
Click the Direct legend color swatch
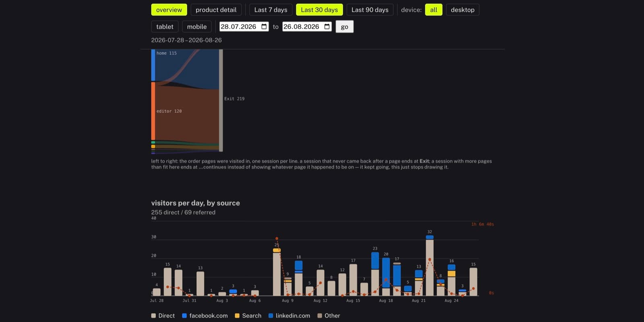pyautogui.click(x=153, y=316)
